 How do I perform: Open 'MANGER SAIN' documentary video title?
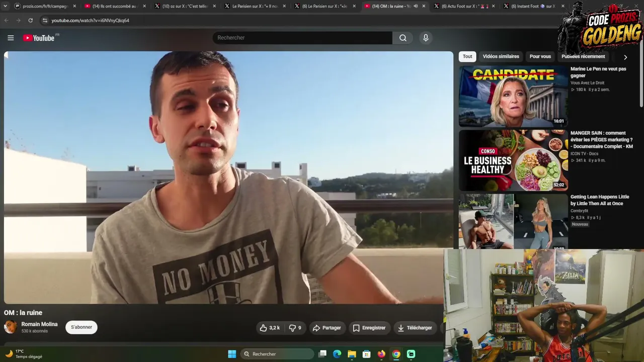coord(602,140)
